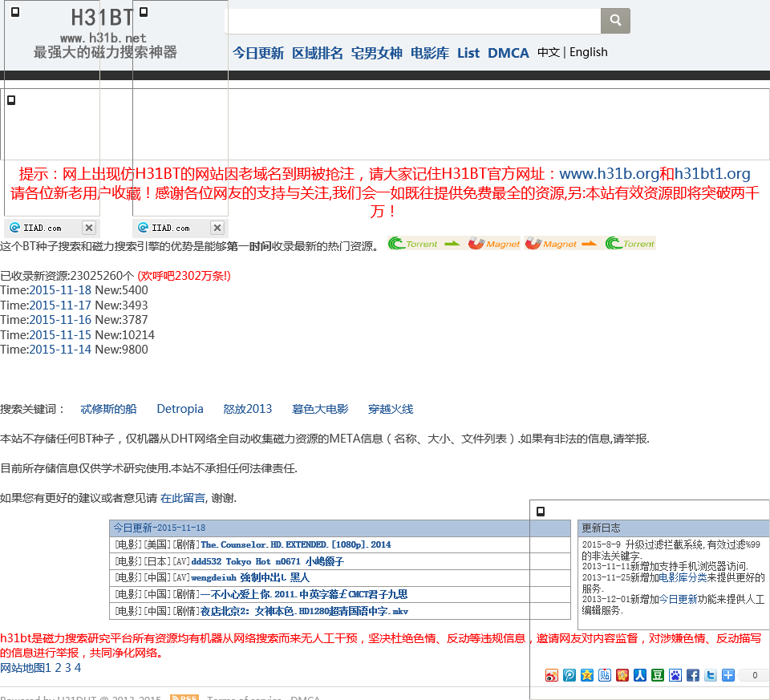The width and height of the screenshot is (770, 700).
Task: Open 宅男女神 navigation item
Action: [377, 53]
